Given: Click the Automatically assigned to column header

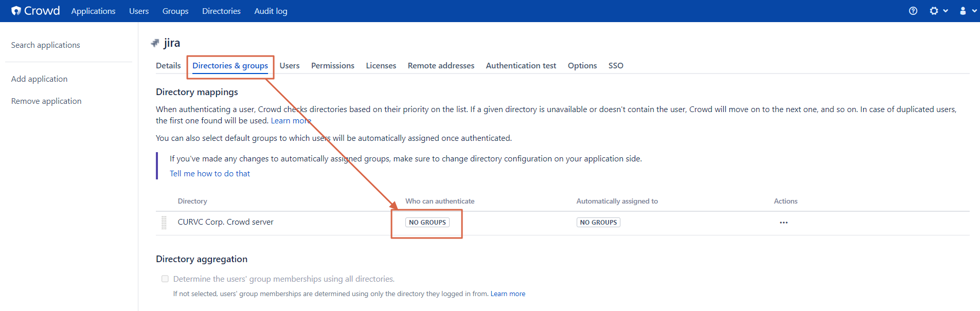Looking at the screenshot, I should 617,201.
